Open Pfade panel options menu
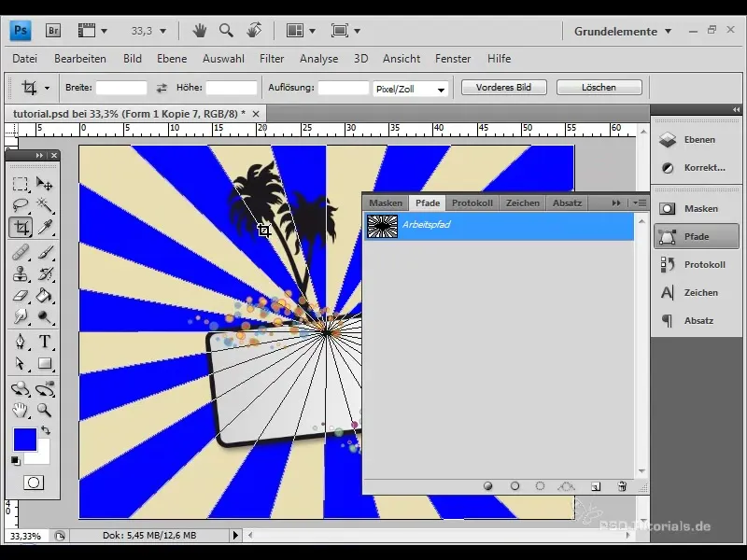The height and width of the screenshot is (560, 747). [x=640, y=203]
